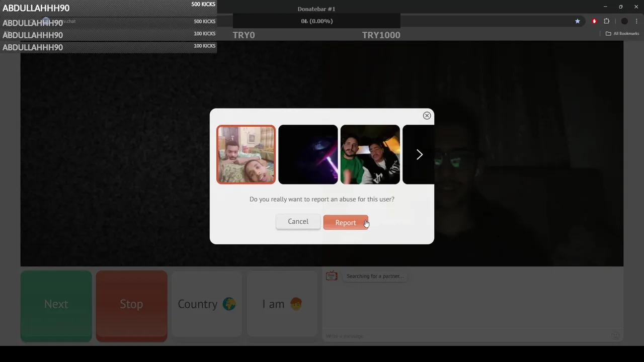Open the browser extensions puzzle icon
Image resolution: width=644 pixels, height=362 pixels.
[606, 21]
